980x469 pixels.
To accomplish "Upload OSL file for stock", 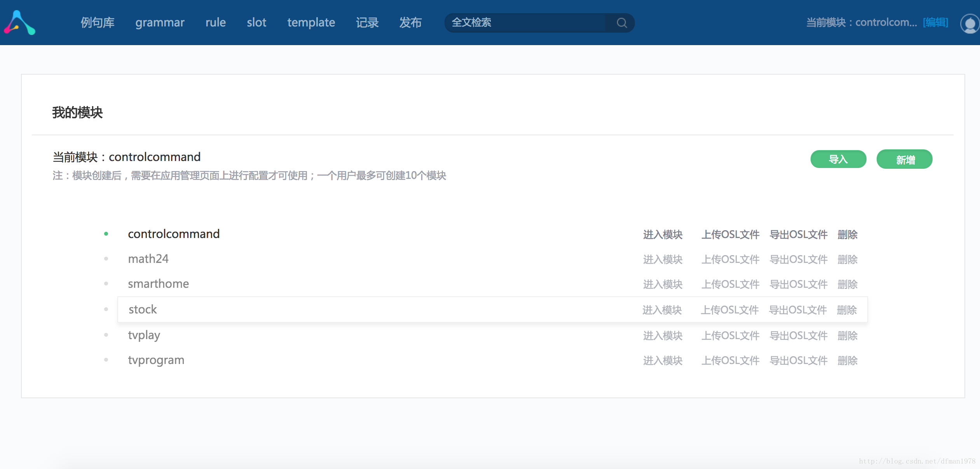I will (x=729, y=310).
